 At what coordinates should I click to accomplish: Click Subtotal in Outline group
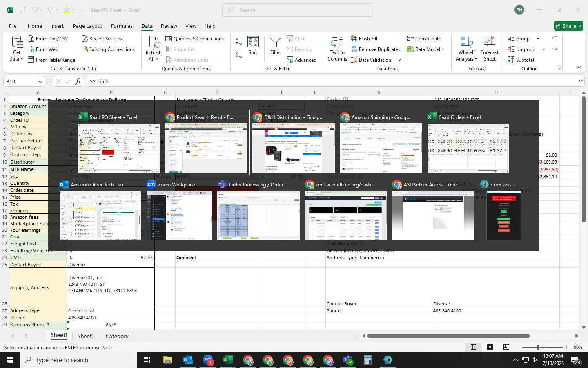point(521,60)
